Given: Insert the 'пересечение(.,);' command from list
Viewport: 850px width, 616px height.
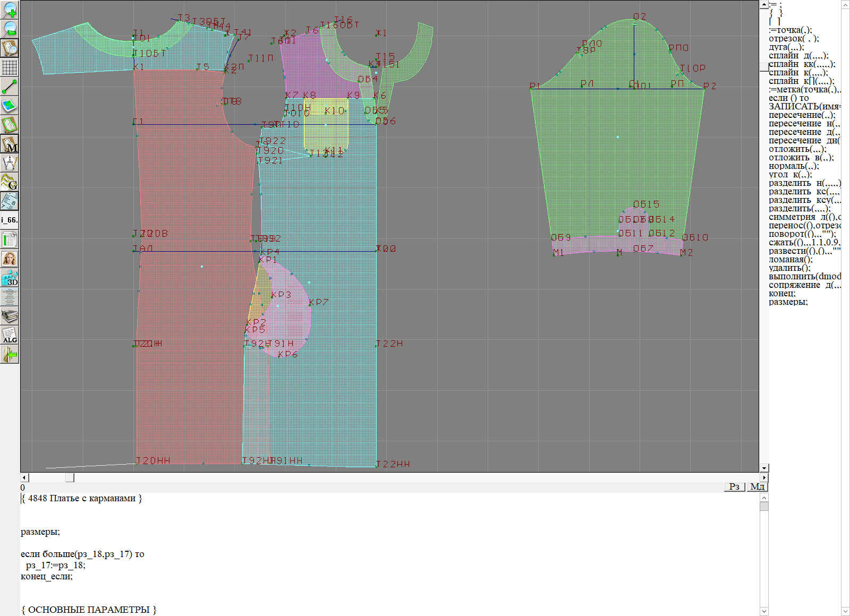Looking at the screenshot, I should point(802,115).
